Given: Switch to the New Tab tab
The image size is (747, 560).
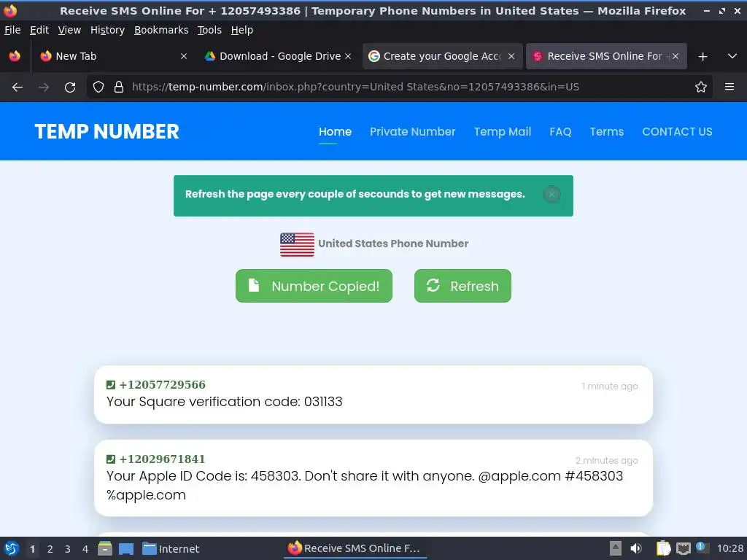Looking at the screenshot, I should click(113, 56).
